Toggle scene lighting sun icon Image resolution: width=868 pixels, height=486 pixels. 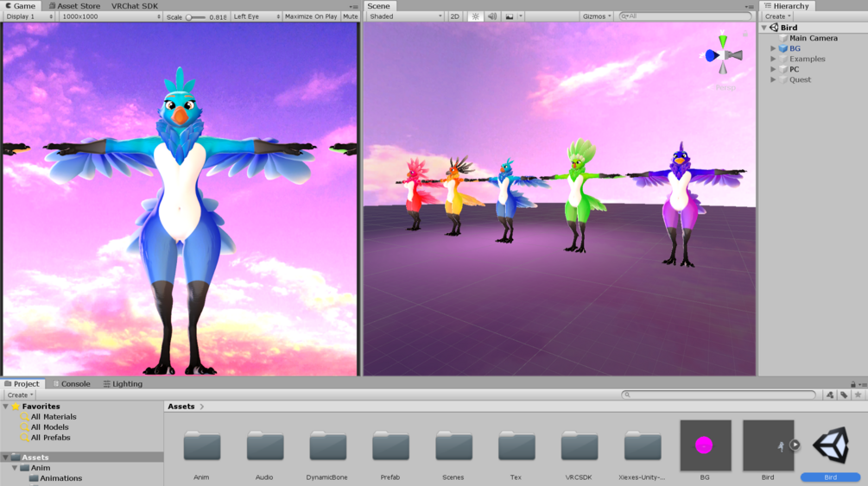(475, 16)
